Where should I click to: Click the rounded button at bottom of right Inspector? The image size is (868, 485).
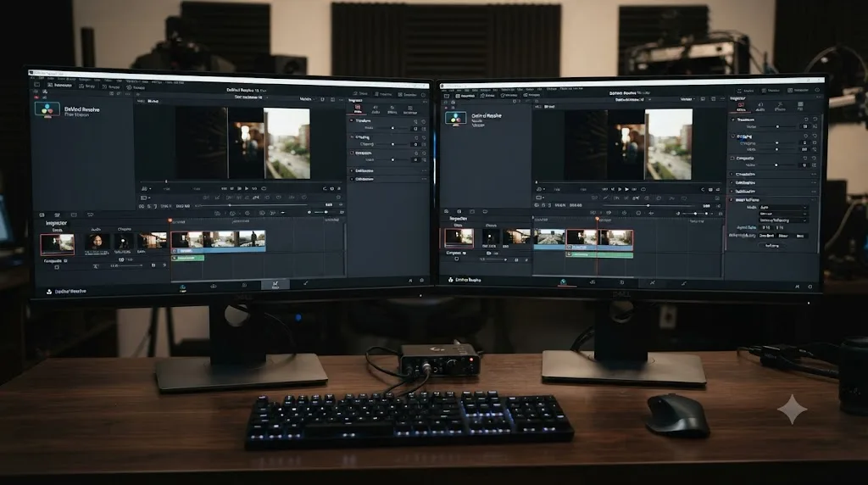pyautogui.click(x=771, y=246)
